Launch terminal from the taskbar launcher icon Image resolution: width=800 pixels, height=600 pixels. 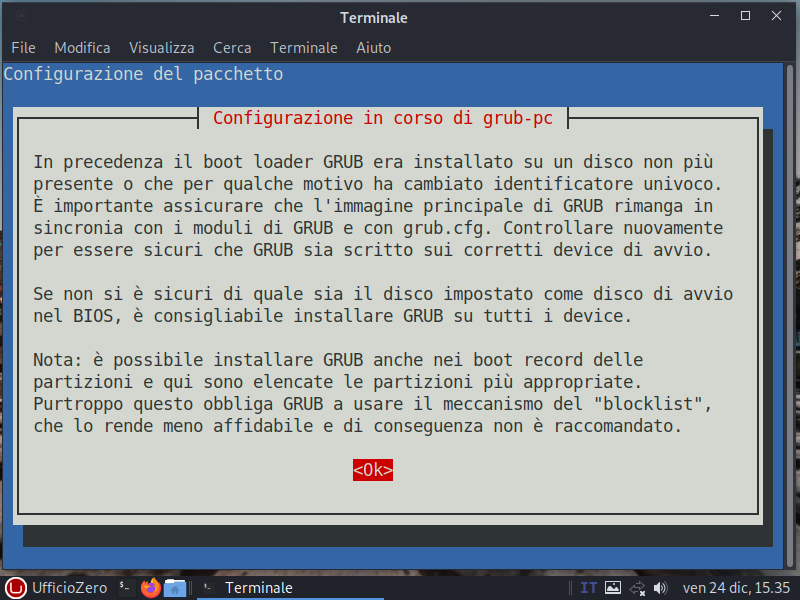pos(124,588)
